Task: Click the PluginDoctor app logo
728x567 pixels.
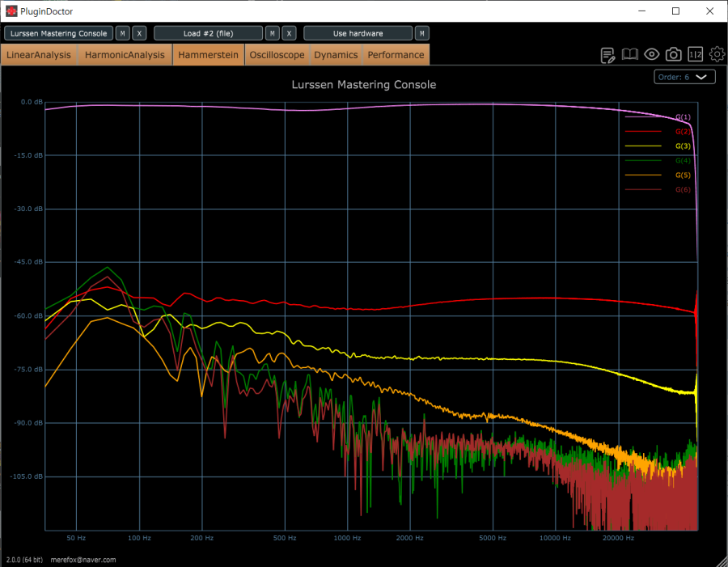Action: point(11,11)
